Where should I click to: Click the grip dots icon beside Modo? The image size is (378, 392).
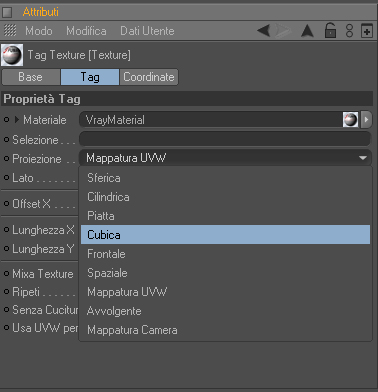pyautogui.click(x=10, y=31)
